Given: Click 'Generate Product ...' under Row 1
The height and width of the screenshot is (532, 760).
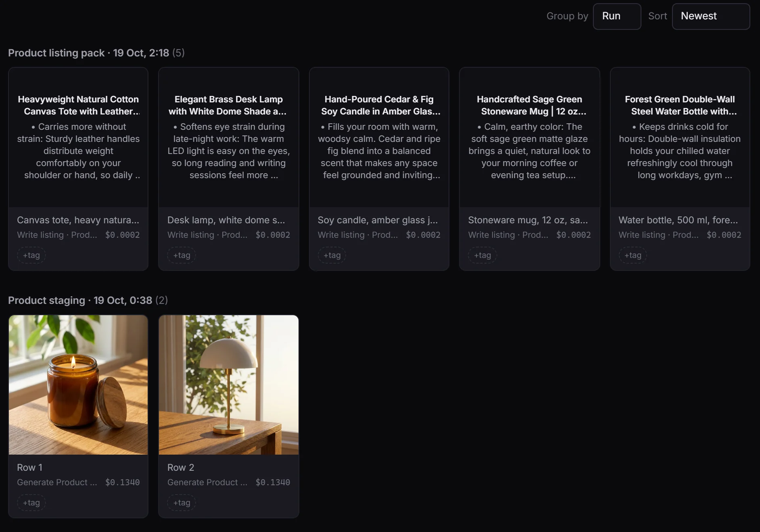Looking at the screenshot, I should 57,482.
